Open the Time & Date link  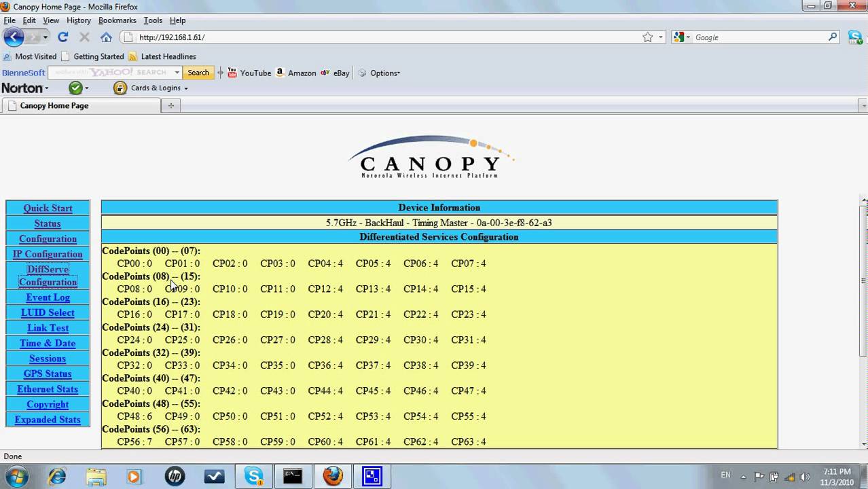point(48,343)
